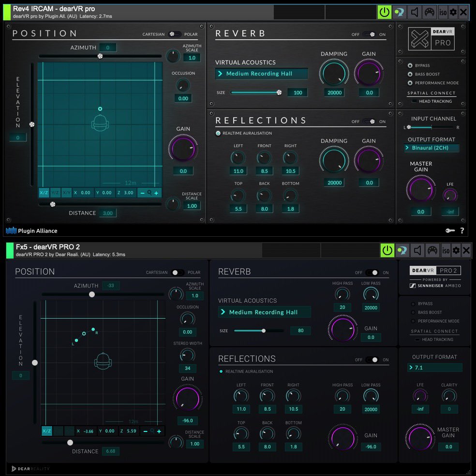The image size is (476, 476).
Task: Click reverb Size slider in dearVR pro
Action: point(256,92)
